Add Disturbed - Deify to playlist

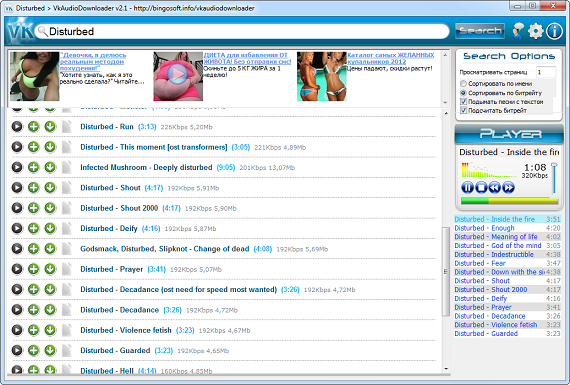click(x=33, y=228)
